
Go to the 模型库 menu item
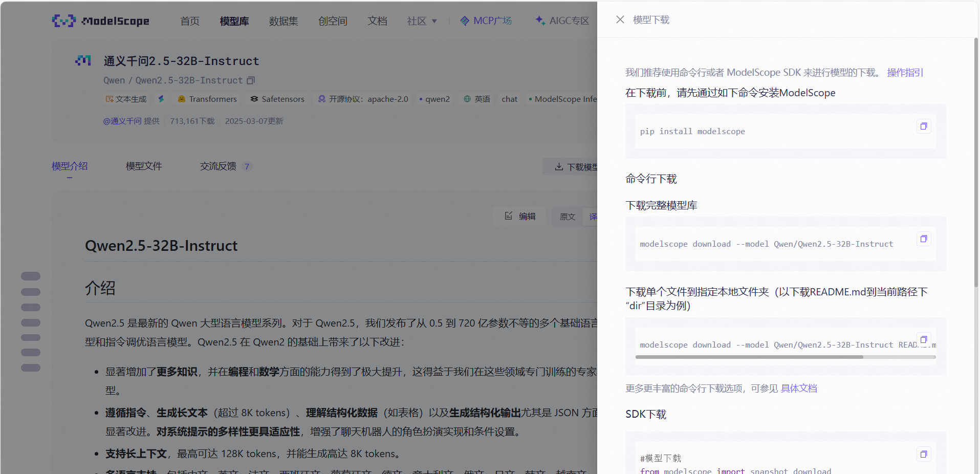point(233,21)
